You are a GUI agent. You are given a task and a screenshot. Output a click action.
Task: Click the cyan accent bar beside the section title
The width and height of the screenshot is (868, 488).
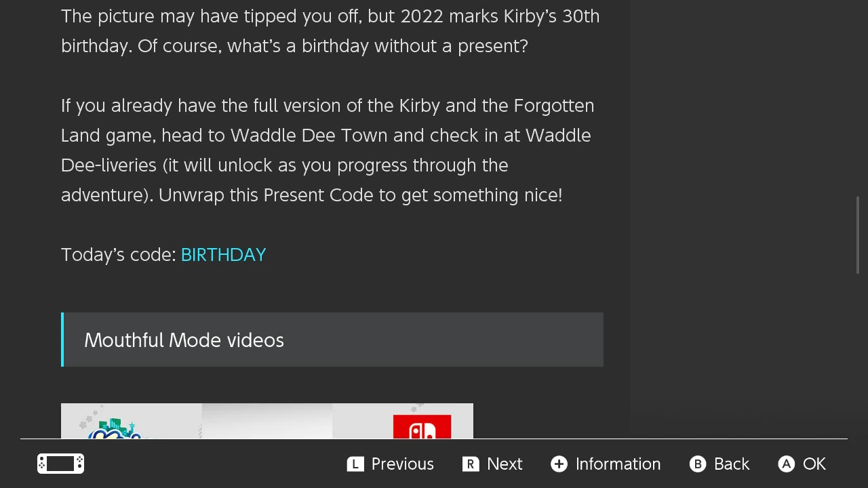coord(63,340)
